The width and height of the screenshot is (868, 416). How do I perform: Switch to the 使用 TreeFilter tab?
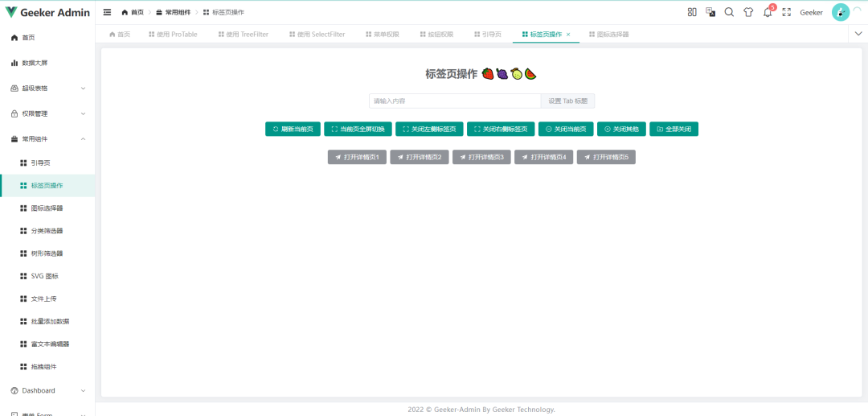(x=244, y=35)
